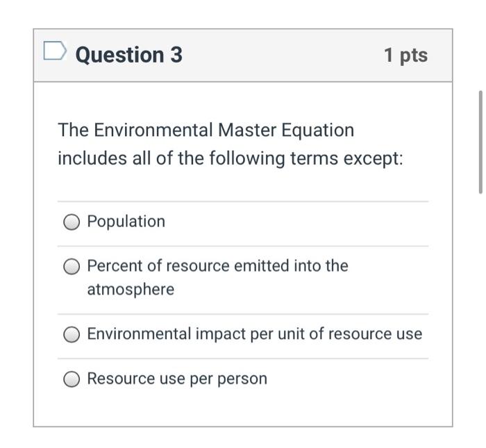This screenshot has width=486, height=448.
Task: Choose the "Percent of resource emitted" radio button
Action: click(72, 267)
